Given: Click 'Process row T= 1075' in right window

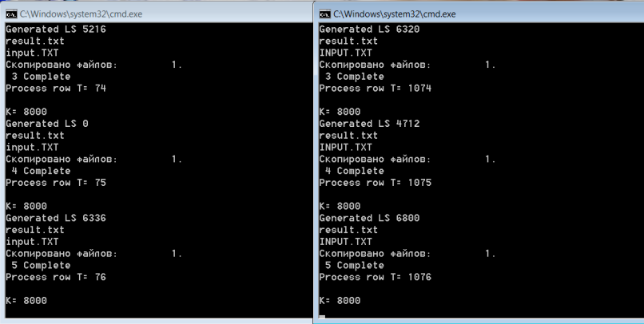Looking at the screenshot, I should [376, 183].
